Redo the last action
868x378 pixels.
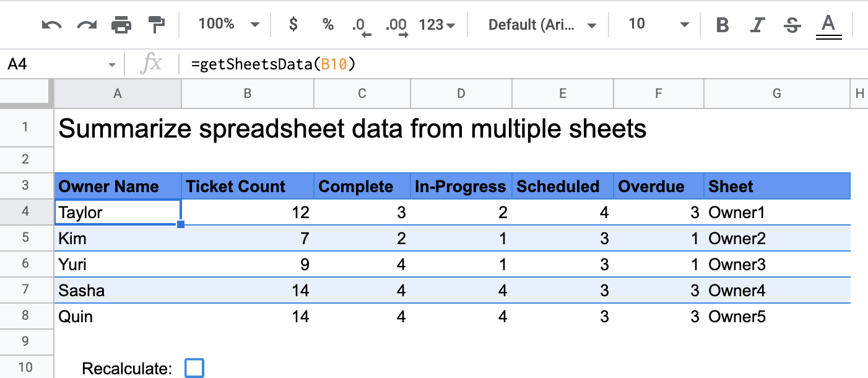pyautogui.click(x=87, y=24)
